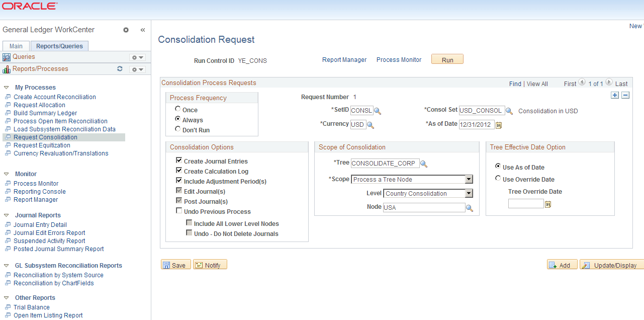Enable the Undo Previous Process checkbox
The height and width of the screenshot is (320, 644).
179,210
